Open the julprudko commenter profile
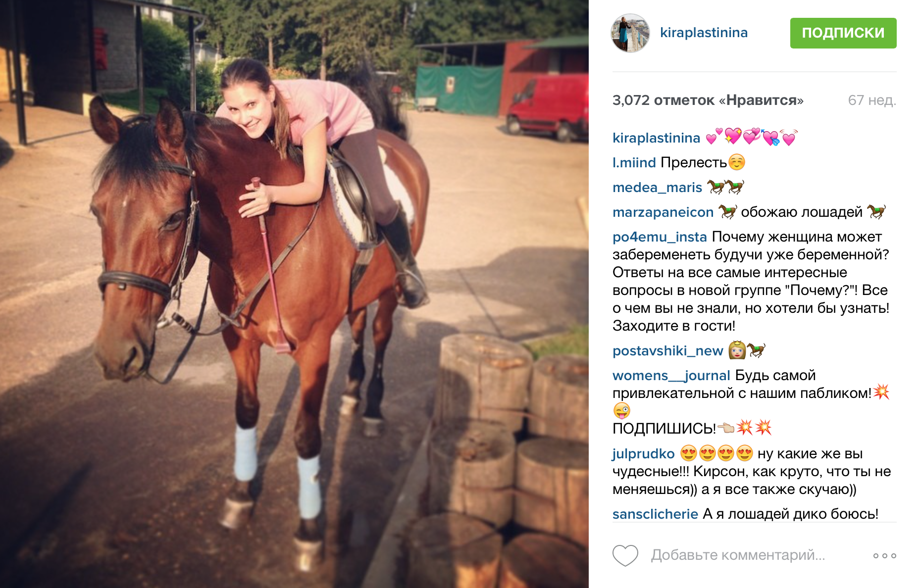Image resolution: width=920 pixels, height=588 pixels. coord(643,453)
